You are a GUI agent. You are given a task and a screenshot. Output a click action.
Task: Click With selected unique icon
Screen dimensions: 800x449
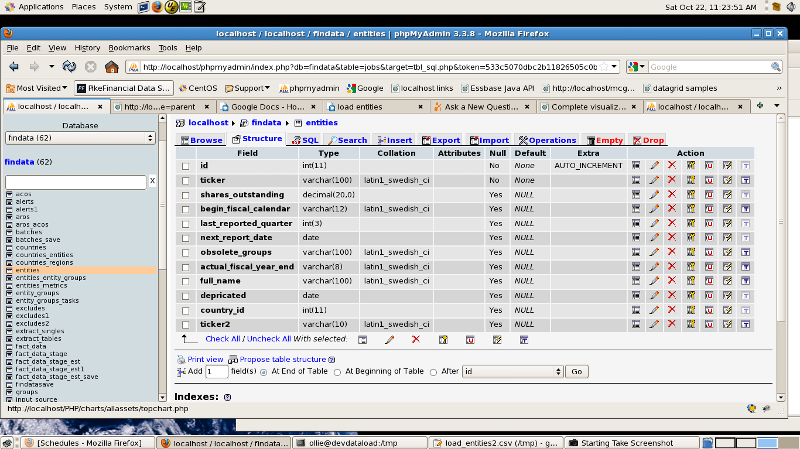(470, 340)
